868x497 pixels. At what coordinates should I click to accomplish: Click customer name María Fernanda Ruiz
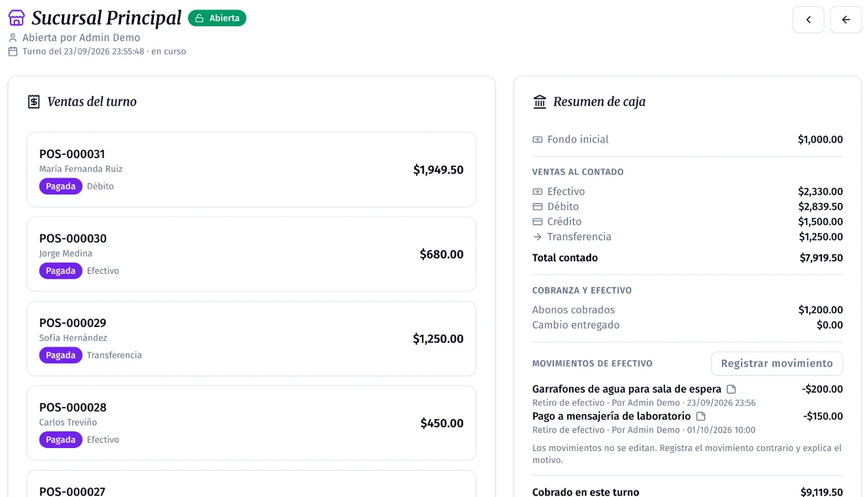(81, 169)
